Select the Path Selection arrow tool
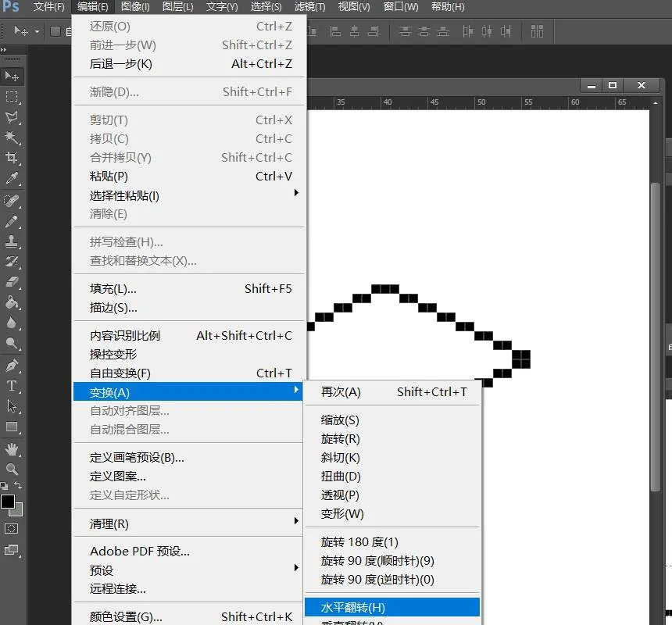This screenshot has height=625, width=672. pyautogui.click(x=12, y=406)
